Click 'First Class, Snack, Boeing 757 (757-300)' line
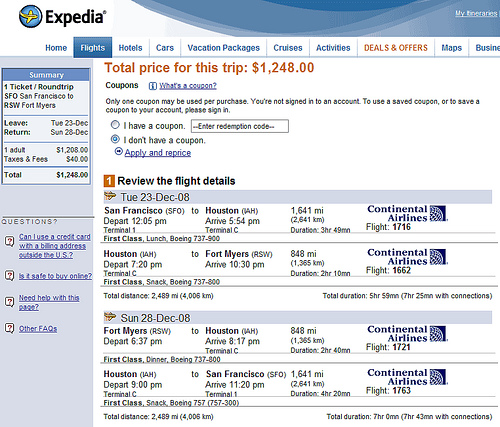The width and height of the screenshot is (500, 427). pos(171,403)
